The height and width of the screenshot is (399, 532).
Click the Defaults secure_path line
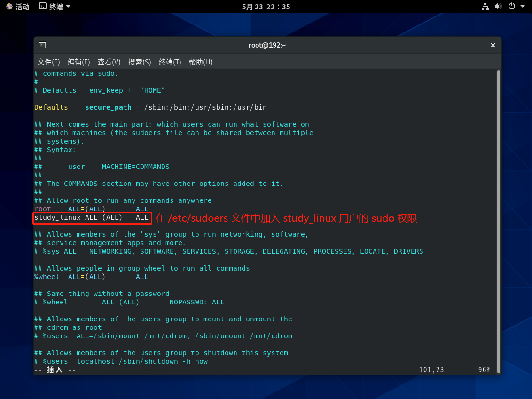(150, 107)
